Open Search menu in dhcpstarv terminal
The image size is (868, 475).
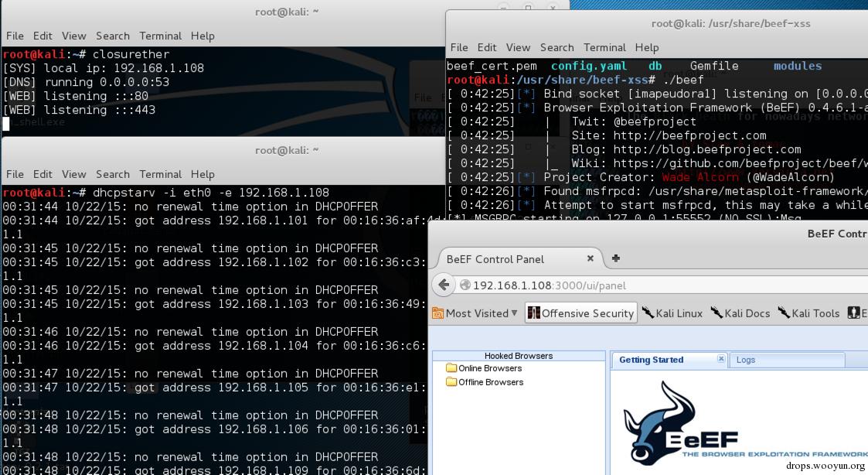(x=112, y=175)
